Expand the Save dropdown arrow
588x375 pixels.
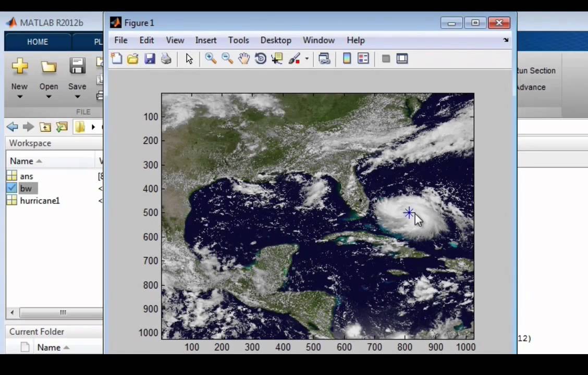pyautogui.click(x=77, y=97)
